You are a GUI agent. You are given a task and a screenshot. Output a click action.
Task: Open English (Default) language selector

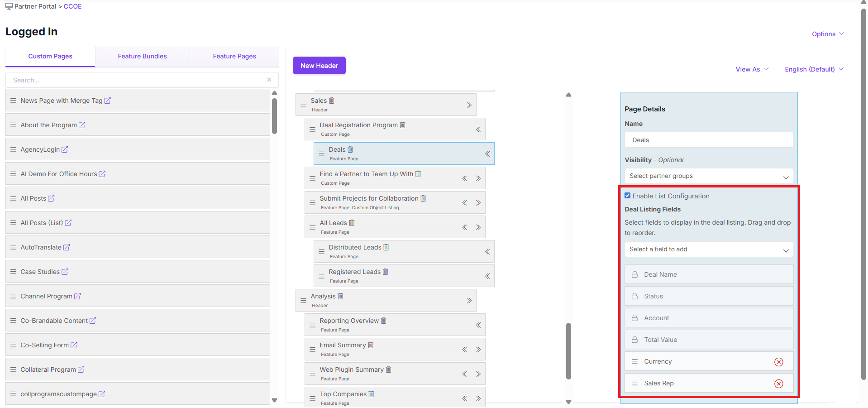coord(814,69)
